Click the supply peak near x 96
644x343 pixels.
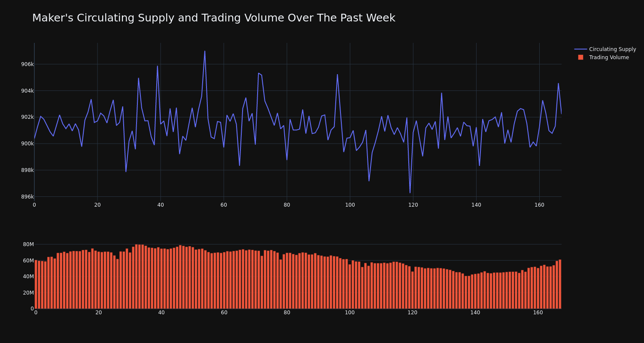coord(337,75)
